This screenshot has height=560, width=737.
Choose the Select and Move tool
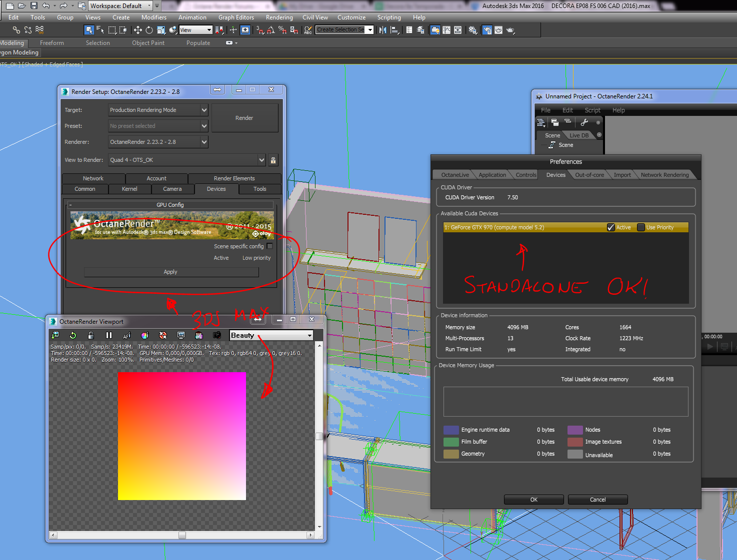click(x=138, y=30)
